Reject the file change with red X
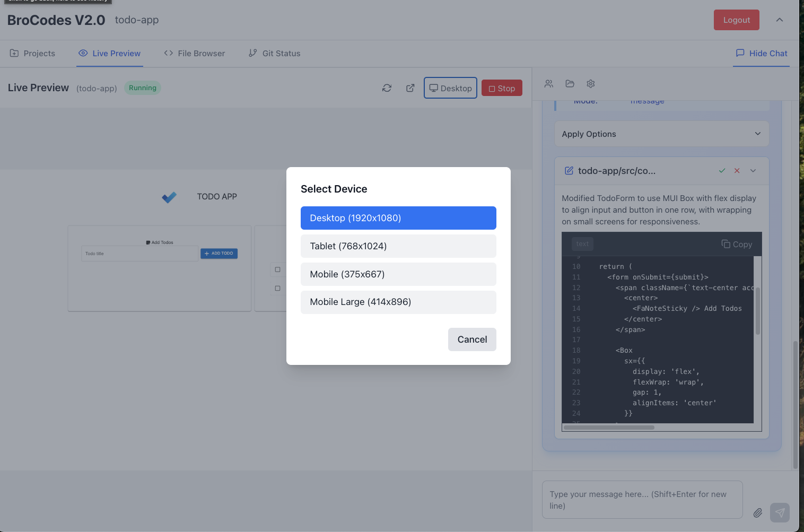 (x=737, y=171)
